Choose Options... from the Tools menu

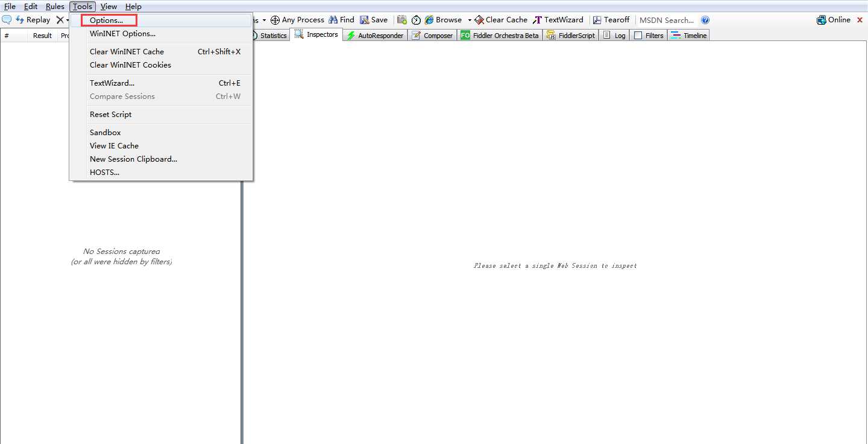pos(161,21)
